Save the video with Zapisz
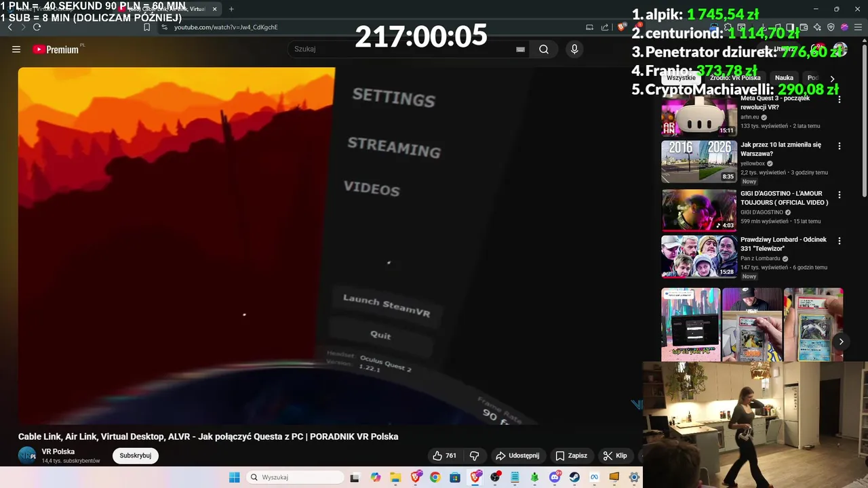Image resolution: width=868 pixels, height=488 pixels. pyautogui.click(x=571, y=455)
